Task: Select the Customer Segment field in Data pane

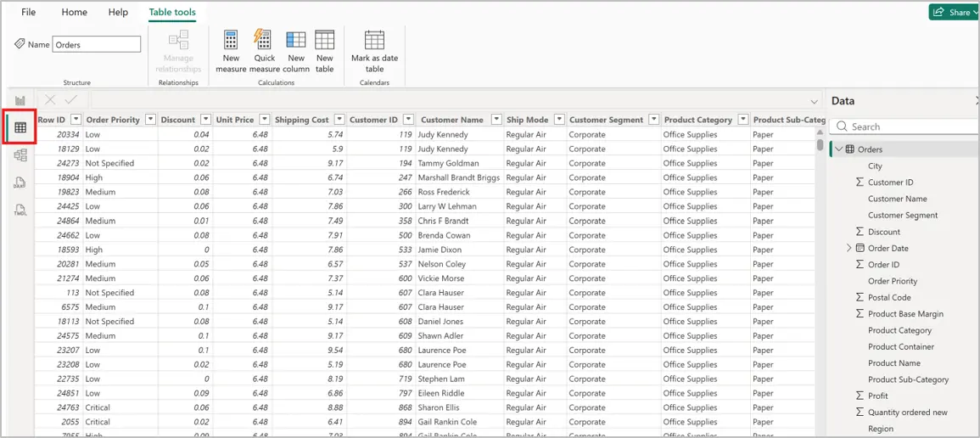Action: [903, 215]
